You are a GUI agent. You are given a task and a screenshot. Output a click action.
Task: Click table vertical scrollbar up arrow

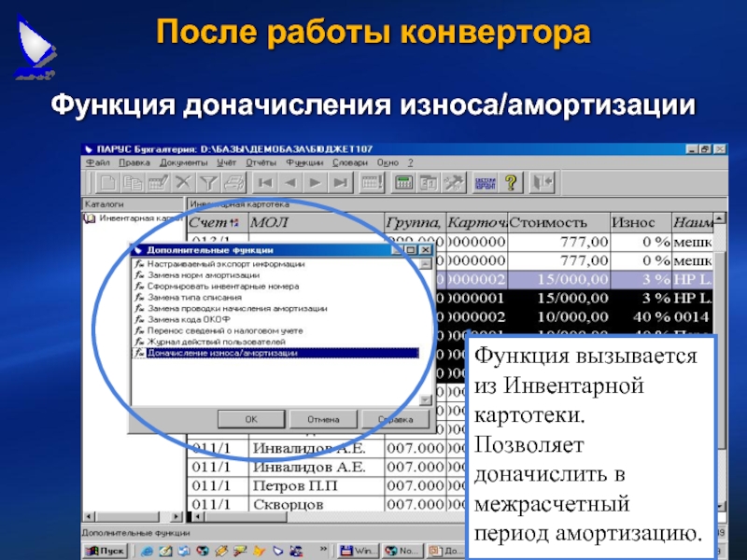tap(719, 218)
